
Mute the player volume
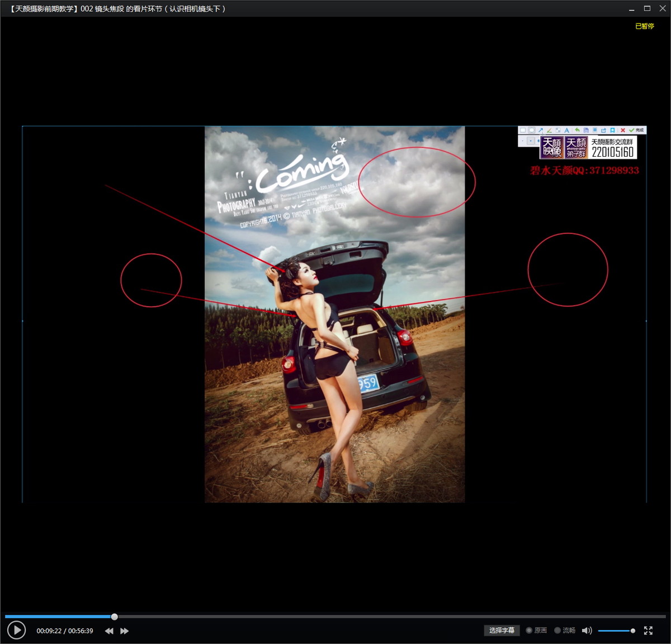[x=587, y=631]
